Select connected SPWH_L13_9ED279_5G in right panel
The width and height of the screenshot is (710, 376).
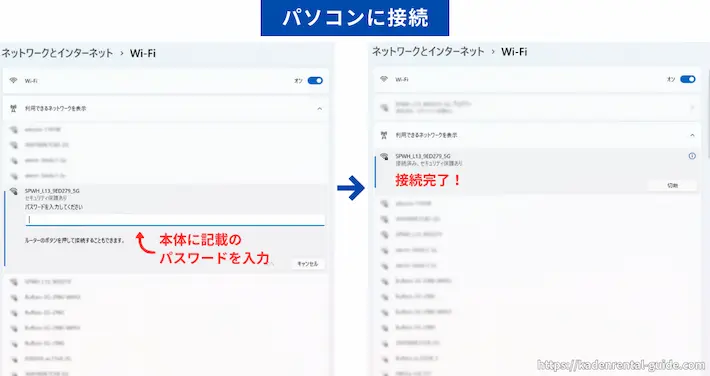point(423,156)
